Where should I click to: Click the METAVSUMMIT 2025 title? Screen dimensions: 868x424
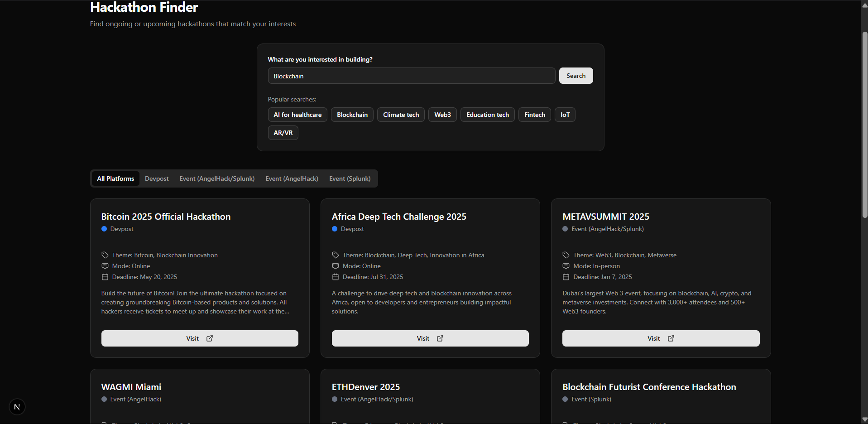[x=606, y=217]
